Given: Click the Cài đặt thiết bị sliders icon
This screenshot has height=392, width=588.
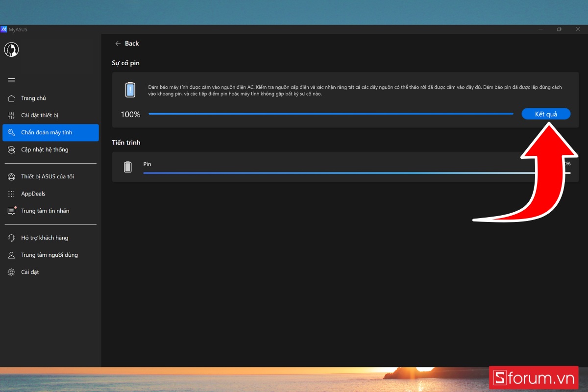Looking at the screenshot, I should pyautogui.click(x=11, y=115).
